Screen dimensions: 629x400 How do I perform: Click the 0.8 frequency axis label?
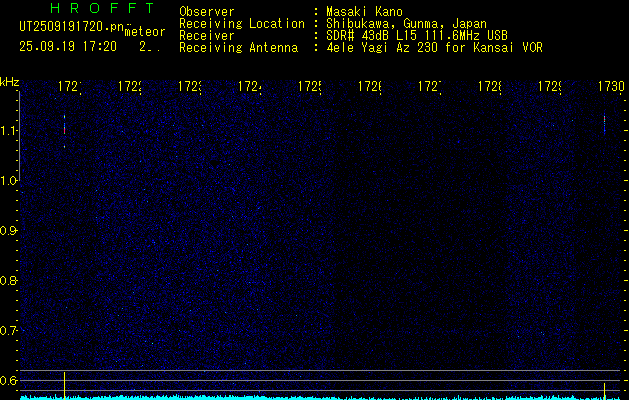click(x=9, y=280)
